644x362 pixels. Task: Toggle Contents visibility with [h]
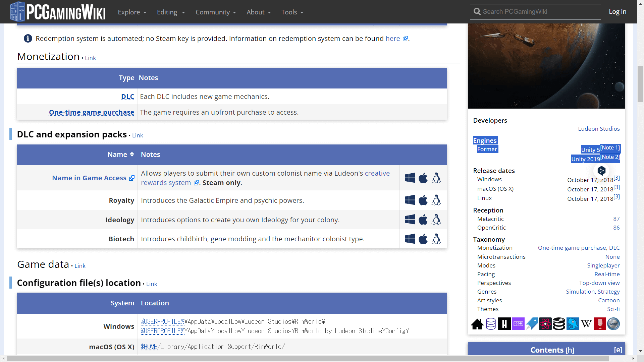570,350
